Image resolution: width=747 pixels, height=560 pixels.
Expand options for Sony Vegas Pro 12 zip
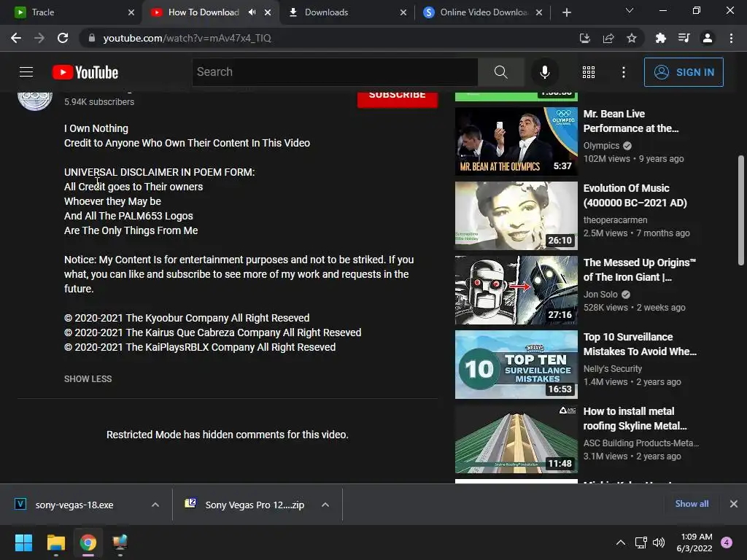pos(325,505)
